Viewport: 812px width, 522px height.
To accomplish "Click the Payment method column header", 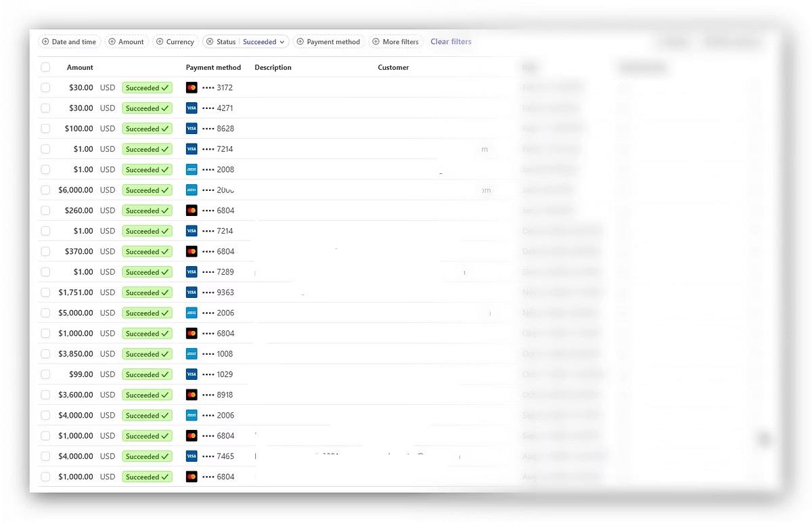I will (x=213, y=67).
